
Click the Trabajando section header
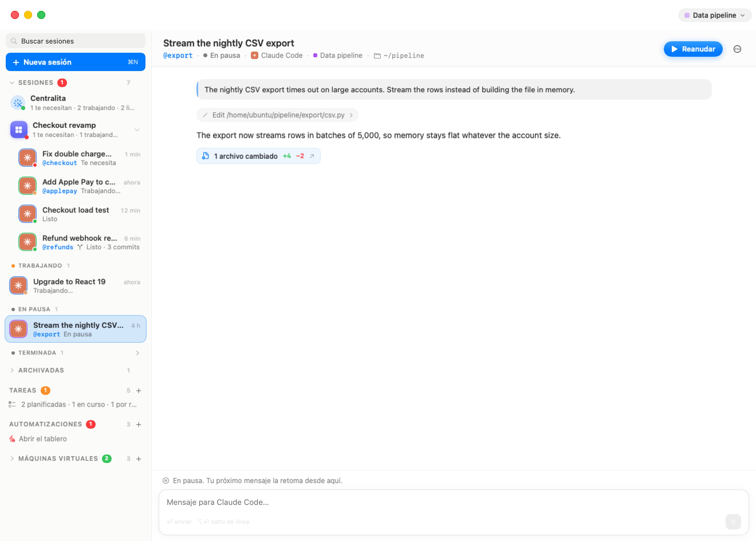tap(41, 266)
